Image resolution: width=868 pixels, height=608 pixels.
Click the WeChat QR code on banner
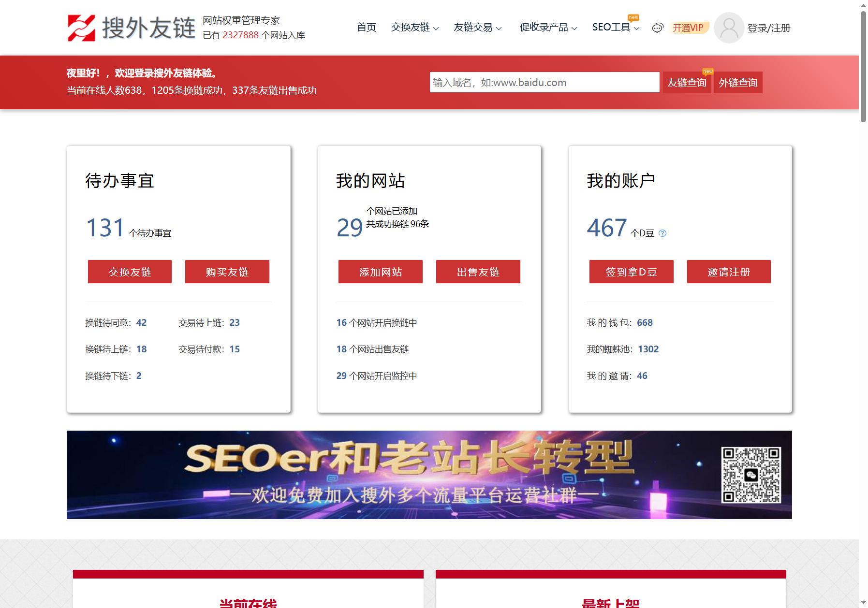click(751, 475)
